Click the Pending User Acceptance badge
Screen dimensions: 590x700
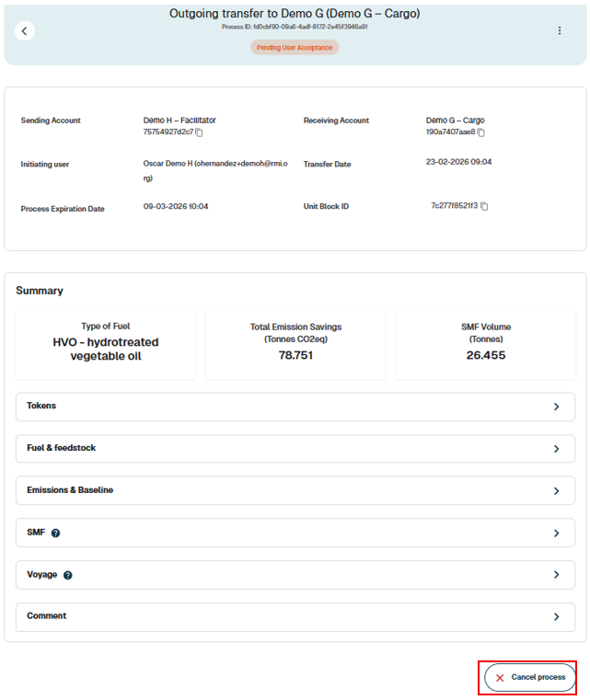(295, 47)
